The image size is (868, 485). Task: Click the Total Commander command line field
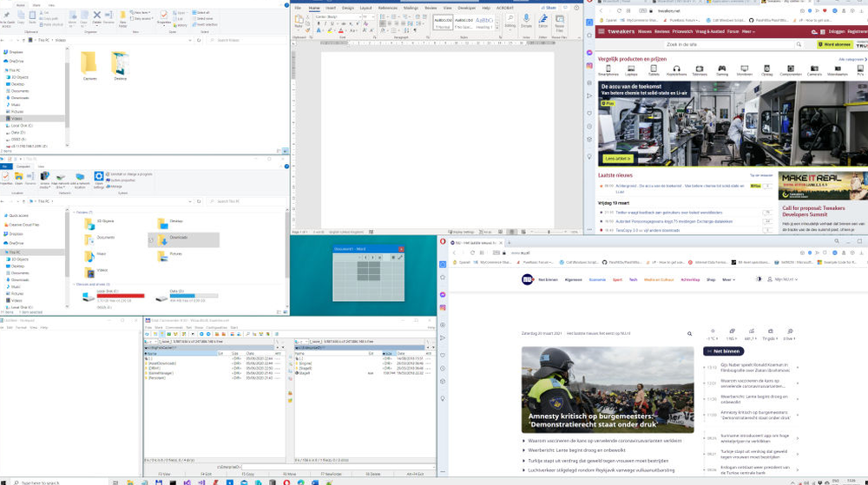[338, 467]
